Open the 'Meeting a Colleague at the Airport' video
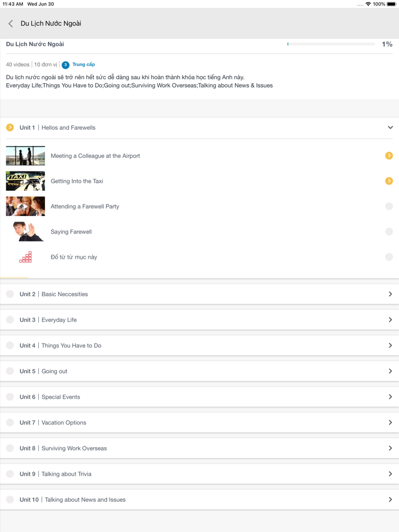 point(95,155)
